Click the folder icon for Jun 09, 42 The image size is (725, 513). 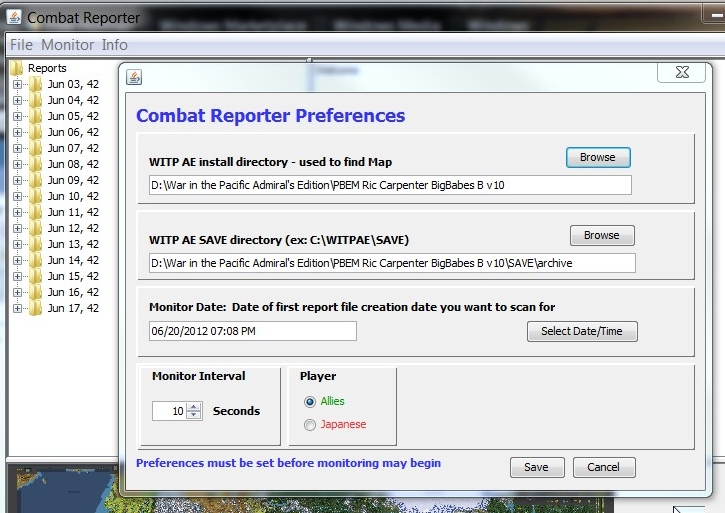click(x=36, y=180)
